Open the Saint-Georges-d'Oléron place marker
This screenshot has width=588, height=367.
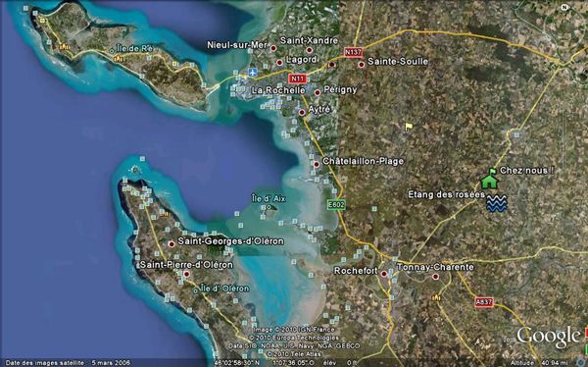click(x=171, y=243)
